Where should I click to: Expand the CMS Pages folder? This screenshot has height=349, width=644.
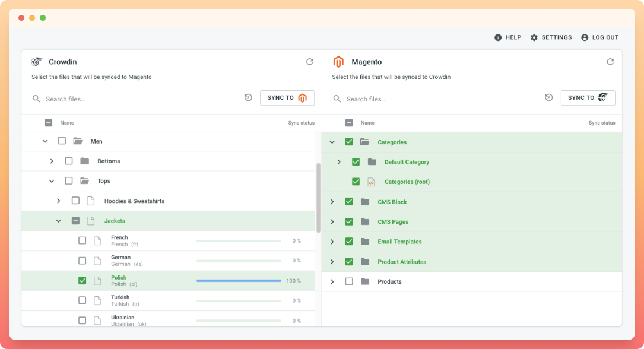click(x=332, y=222)
